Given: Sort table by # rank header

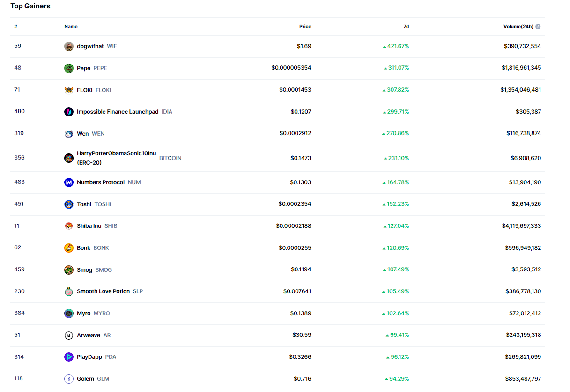Looking at the screenshot, I should [x=15, y=27].
